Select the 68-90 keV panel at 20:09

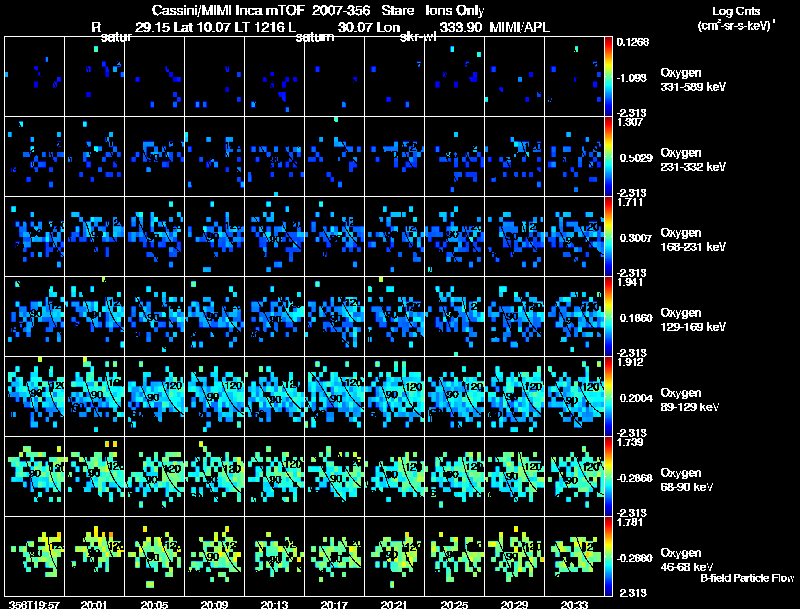(214, 476)
